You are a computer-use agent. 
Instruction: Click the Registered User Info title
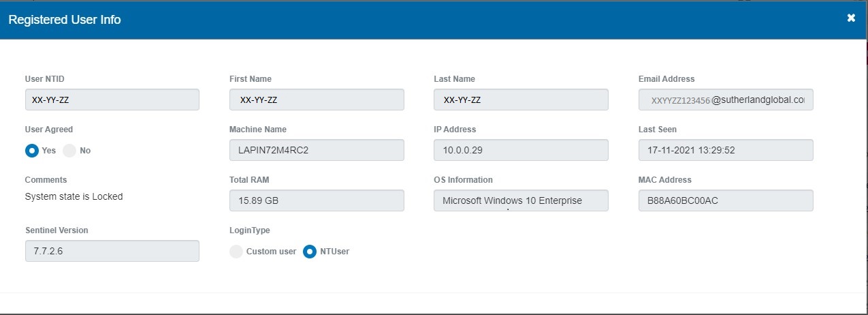pos(65,20)
